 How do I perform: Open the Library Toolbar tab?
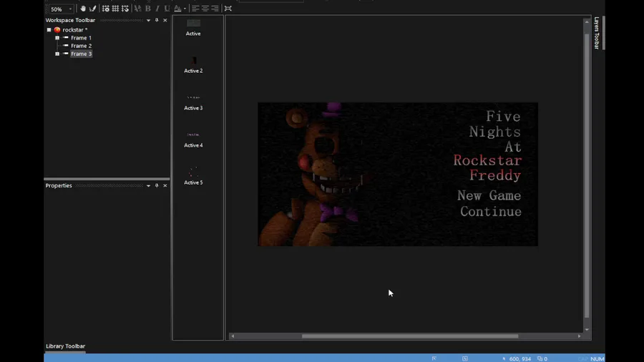[65, 346]
